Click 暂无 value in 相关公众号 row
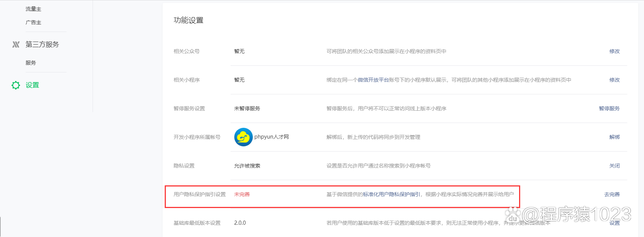The image size is (644, 237). tap(239, 51)
